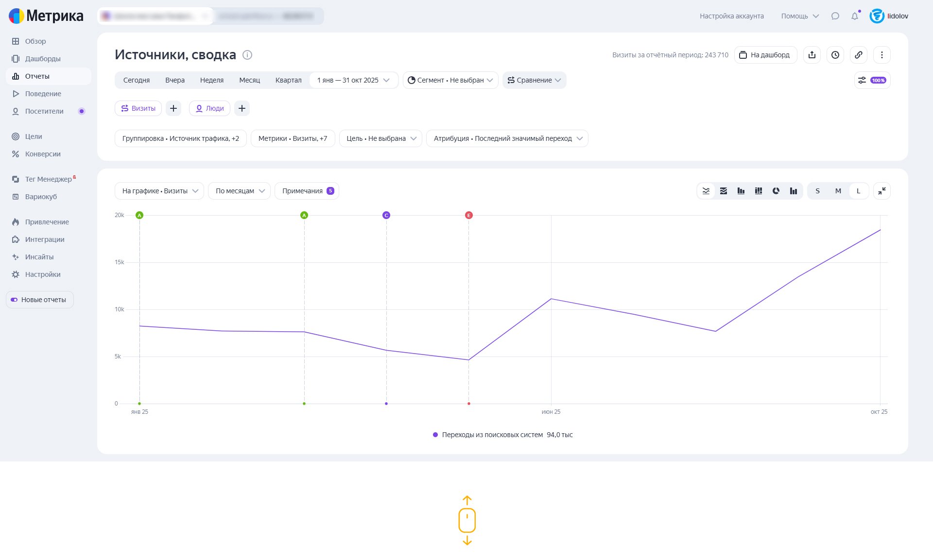Viewport: 933px width, 560px height.
Task: Expand the Сегмент • Не выбран dropdown
Action: point(450,80)
